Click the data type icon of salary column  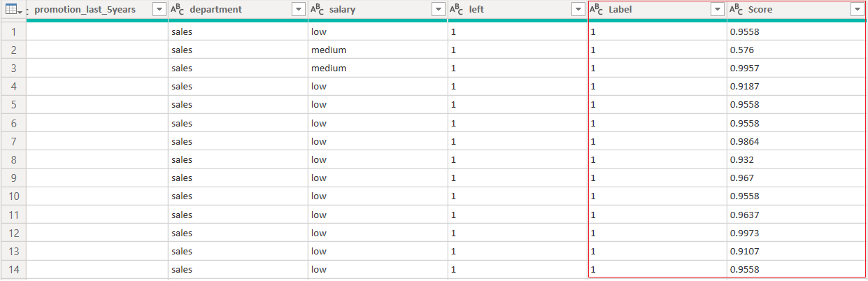(318, 10)
